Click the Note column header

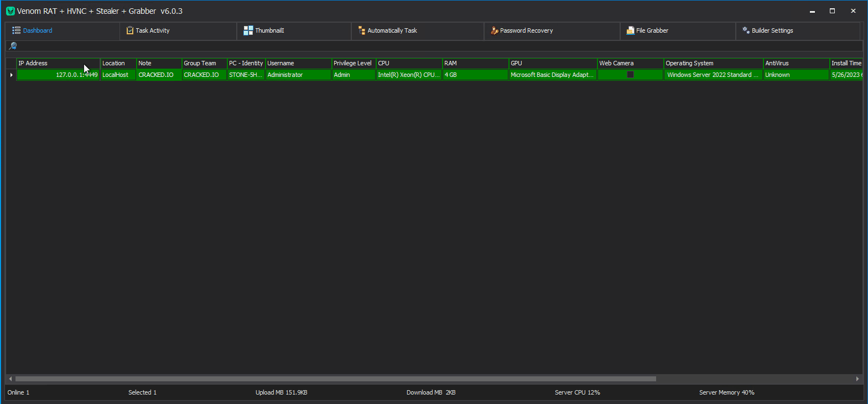point(159,63)
